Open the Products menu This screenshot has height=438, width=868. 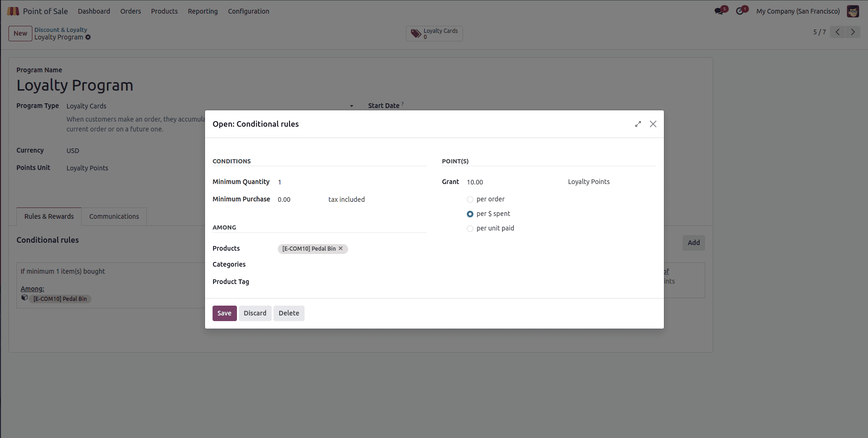164,11
